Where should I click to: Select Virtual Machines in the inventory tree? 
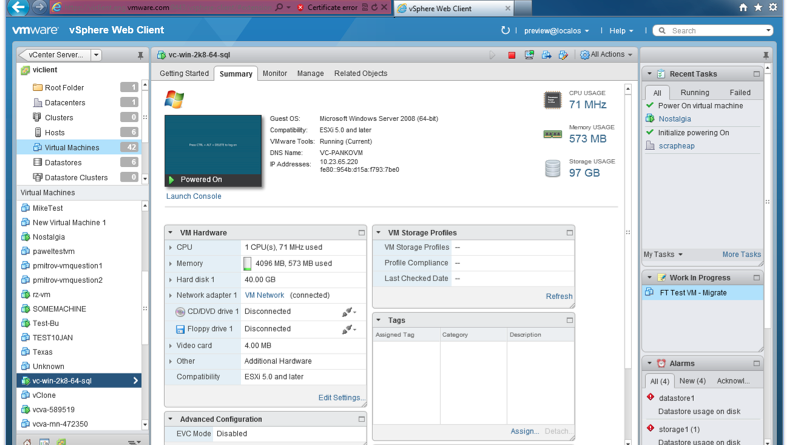(79, 147)
